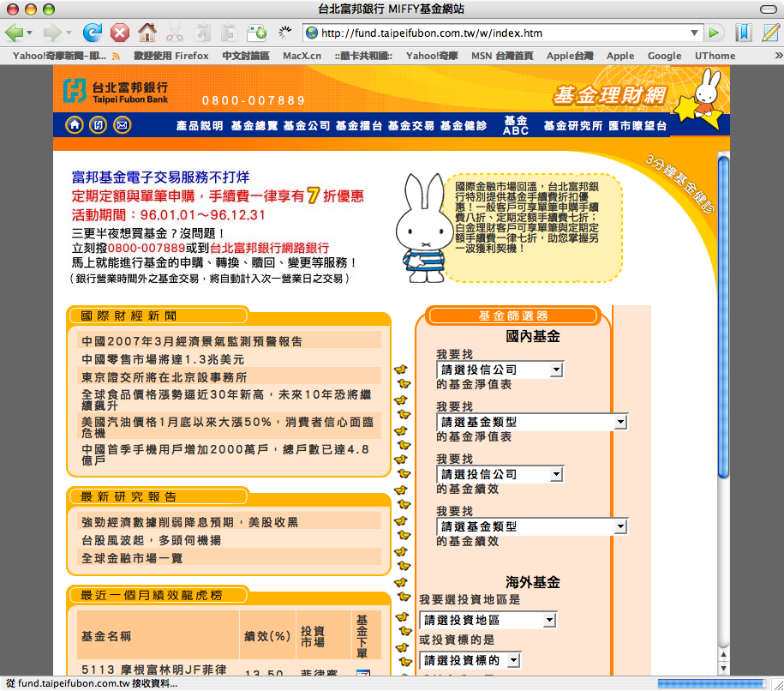Image resolution: width=784 pixels, height=691 pixels.
Task: Open the 匯市瞭望台 menu item
Action: click(637, 125)
